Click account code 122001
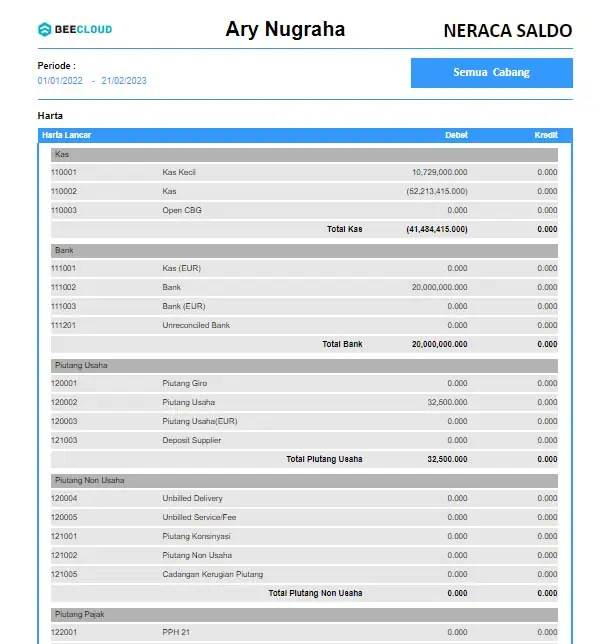This screenshot has height=644, width=610. 64,632
